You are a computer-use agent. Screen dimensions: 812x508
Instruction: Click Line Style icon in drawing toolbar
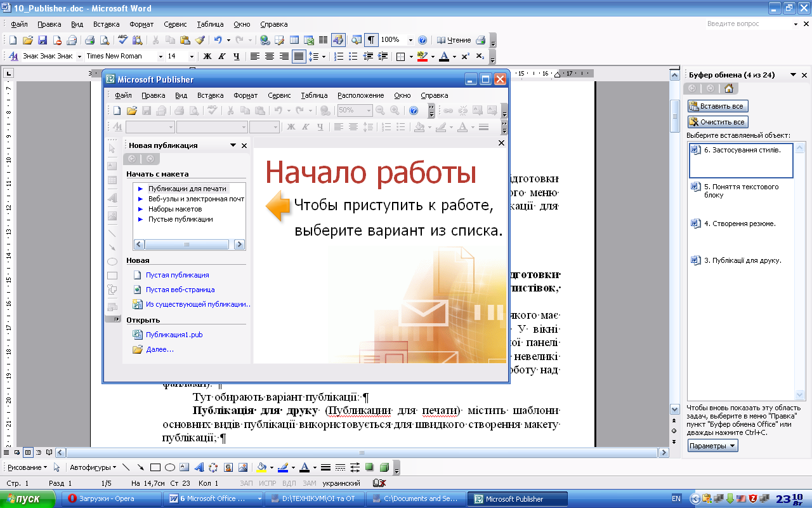325,467
